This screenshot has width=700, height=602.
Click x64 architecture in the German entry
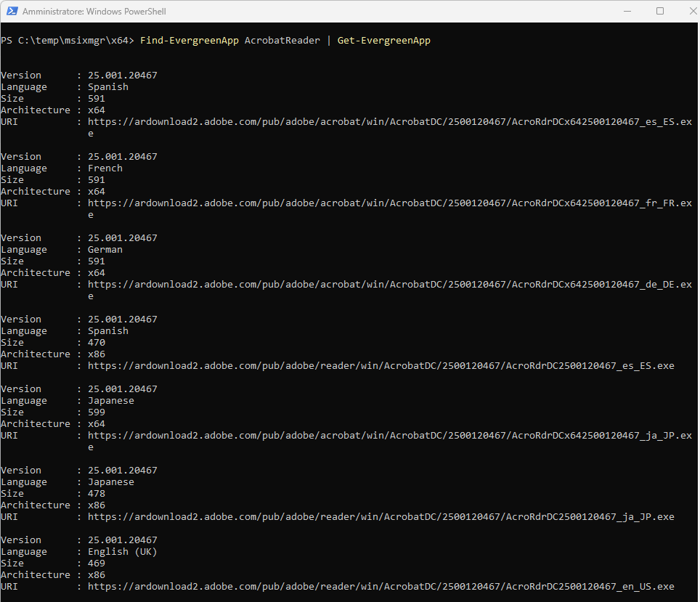pyautogui.click(x=97, y=272)
